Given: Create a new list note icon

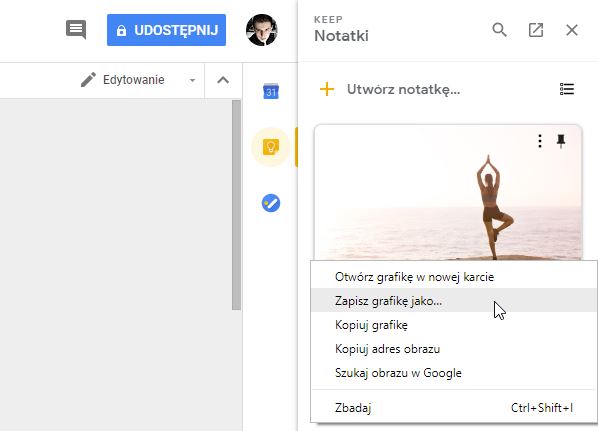Looking at the screenshot, I should point(567,89).
